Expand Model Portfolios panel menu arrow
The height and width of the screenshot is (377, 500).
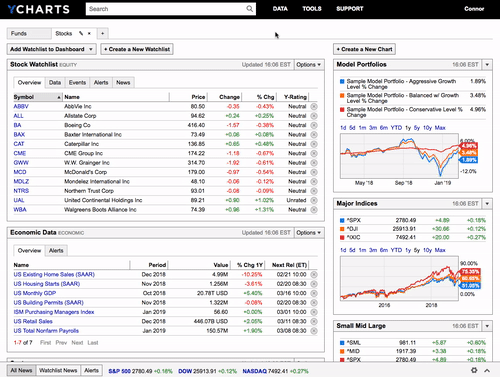[487, 65]
